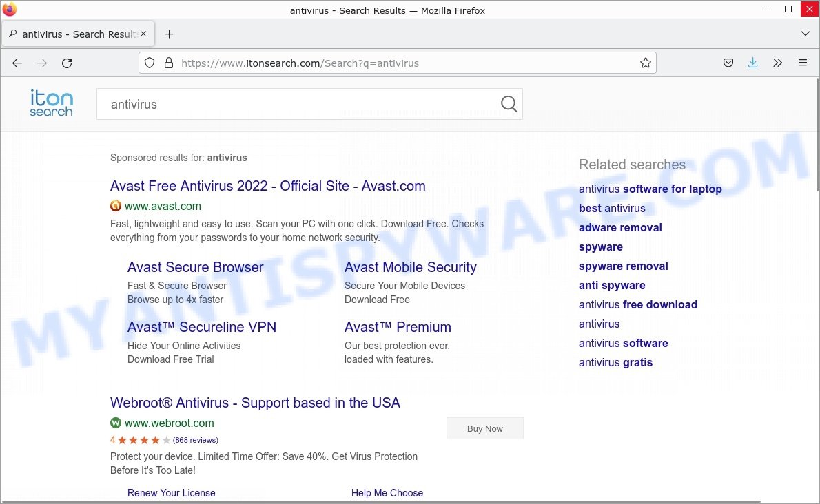Select the antivirus Search Results tab
This screenshot has height=504, width=820.
(x=78, y=34)
